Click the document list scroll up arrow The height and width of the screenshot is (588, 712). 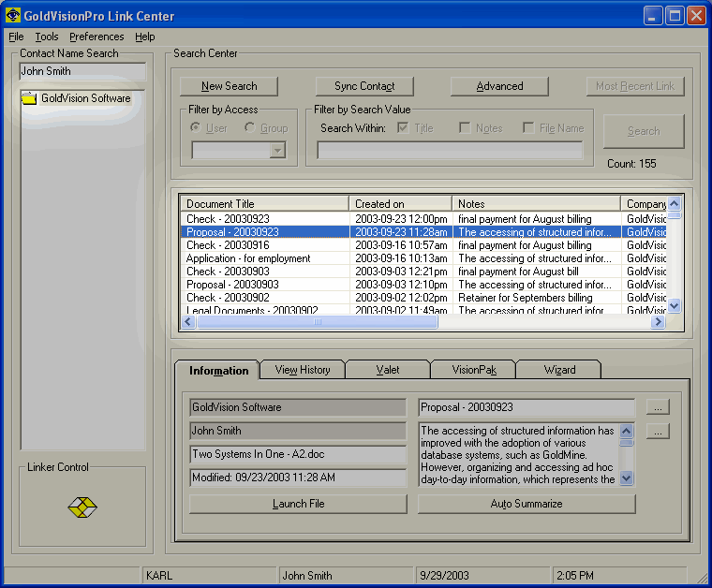tap(674, 203)
